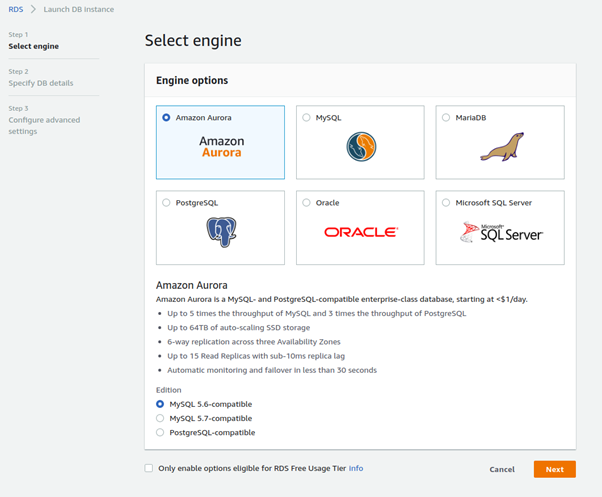Click the MySQL dolphin logo
This screenshot has width=602, height=497.
tap(361, 147)
